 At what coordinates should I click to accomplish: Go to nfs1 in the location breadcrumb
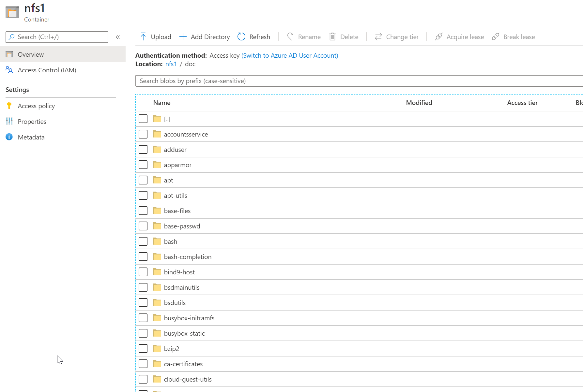coord(171,64)
